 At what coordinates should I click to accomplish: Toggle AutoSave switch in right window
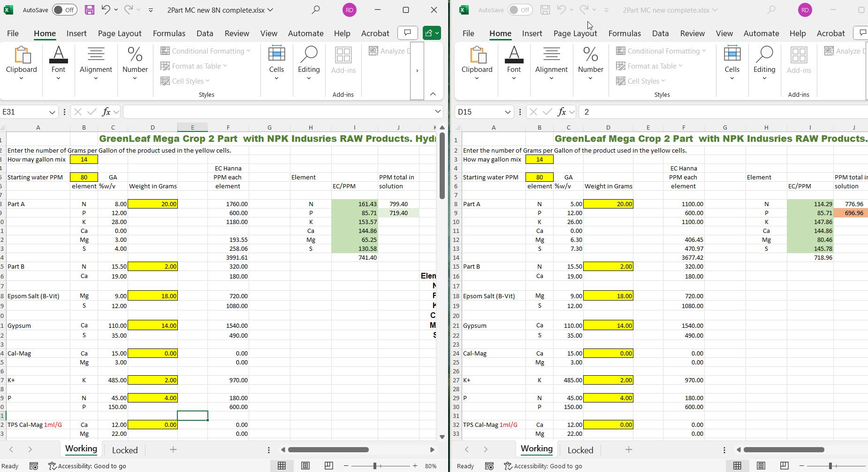[x=520, y=10]
